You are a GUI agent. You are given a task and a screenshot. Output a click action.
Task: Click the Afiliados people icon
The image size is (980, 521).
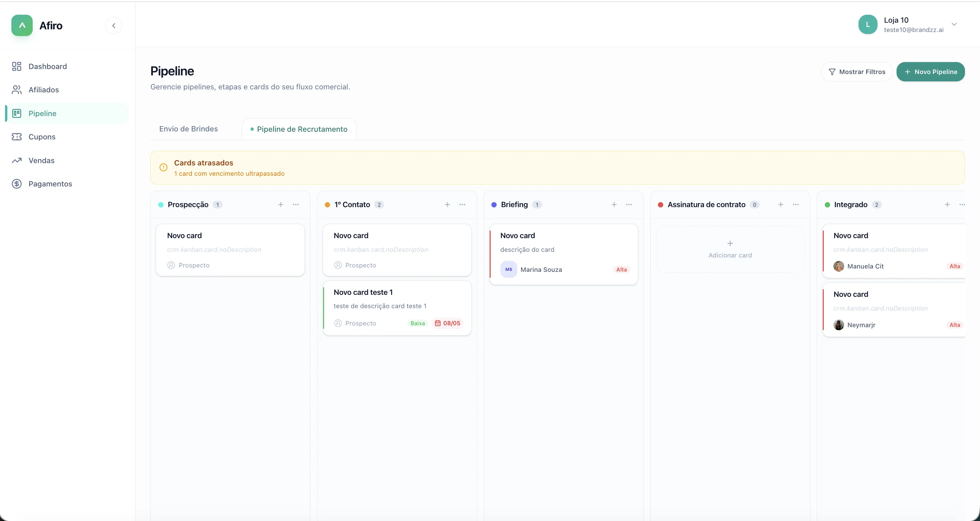click(16, 90)
